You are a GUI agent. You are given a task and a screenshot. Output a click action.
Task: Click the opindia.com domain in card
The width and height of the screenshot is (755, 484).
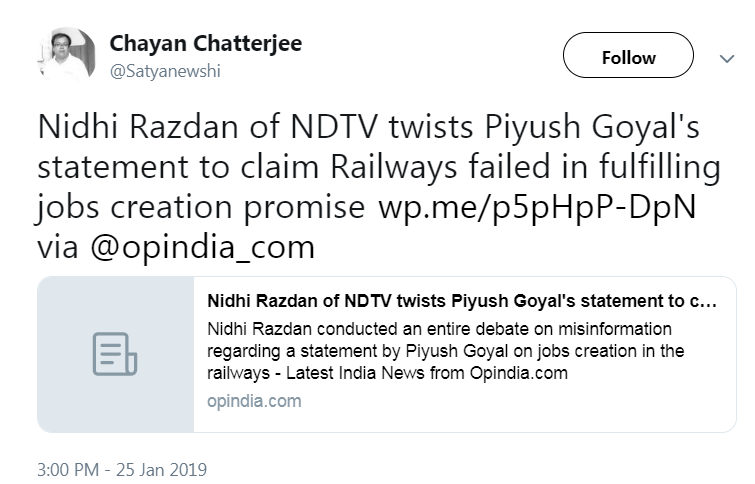click(254, 401)
